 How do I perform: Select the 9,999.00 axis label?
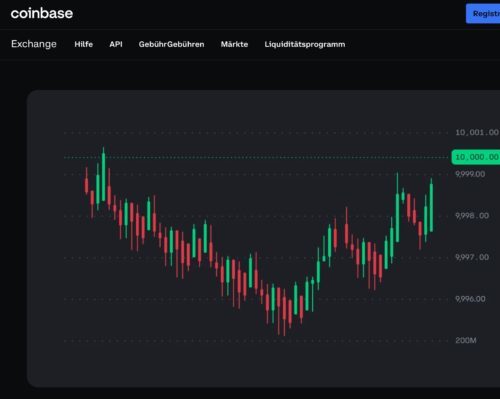click(470, 174)
